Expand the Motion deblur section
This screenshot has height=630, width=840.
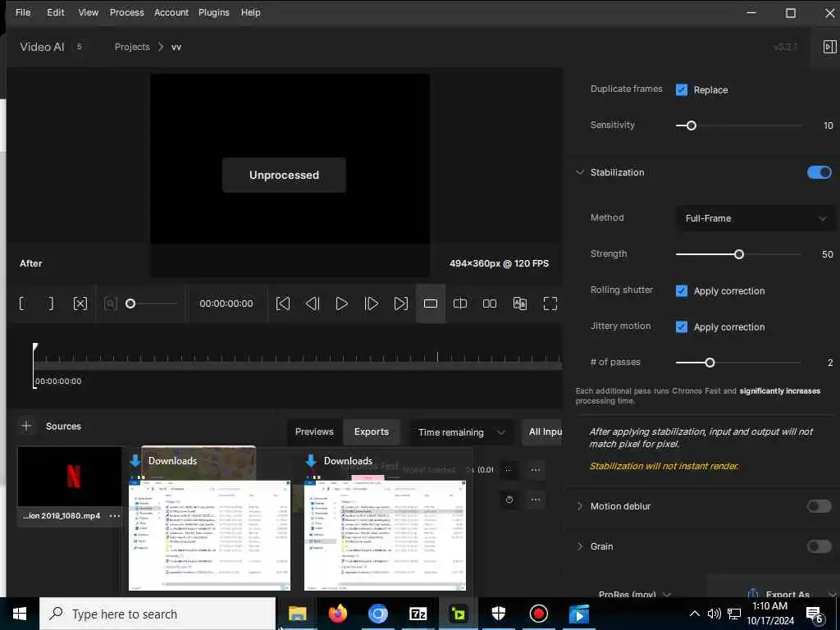coord(580,506)
